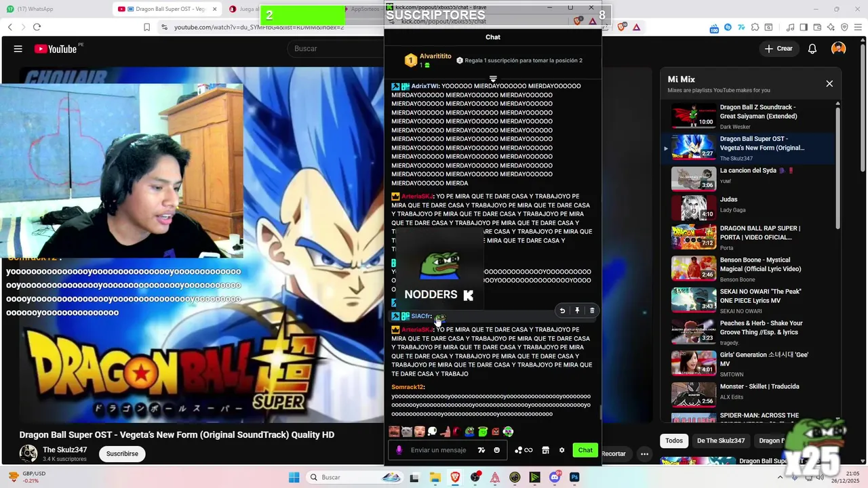Viewport: 868px width, 488px height.
Task: Click the Enviar un mensaje chat field
Action: pos(448,450)
